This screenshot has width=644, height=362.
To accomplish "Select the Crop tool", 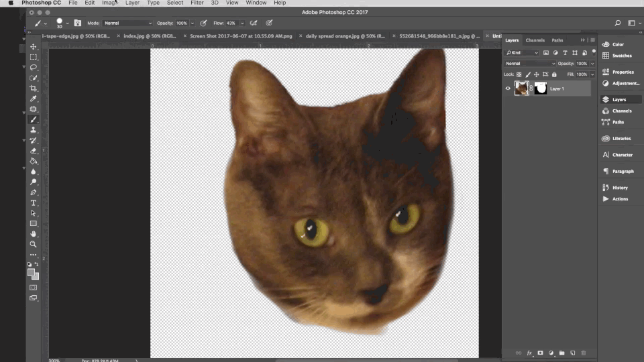I will pyautogui.click(x=34, y=88).
